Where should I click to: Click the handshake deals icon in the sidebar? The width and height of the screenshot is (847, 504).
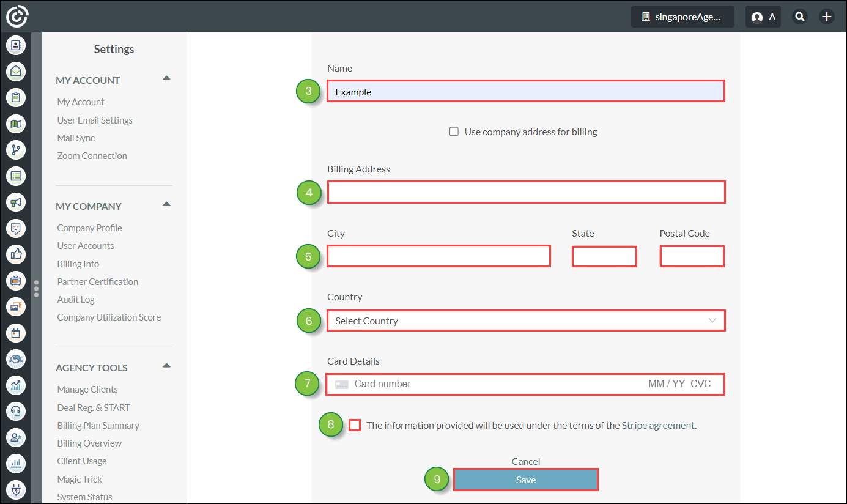coord(16,359)
